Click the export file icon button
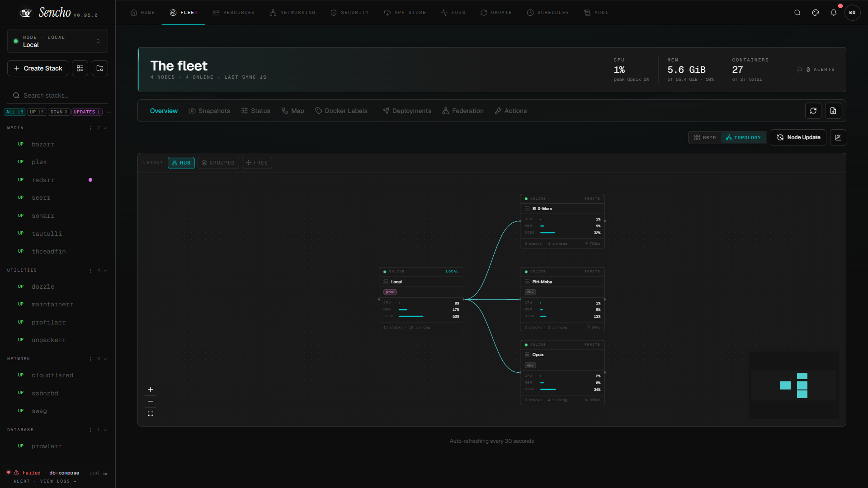The height and width of the screenshot is (488, 868). coord(833,111)
